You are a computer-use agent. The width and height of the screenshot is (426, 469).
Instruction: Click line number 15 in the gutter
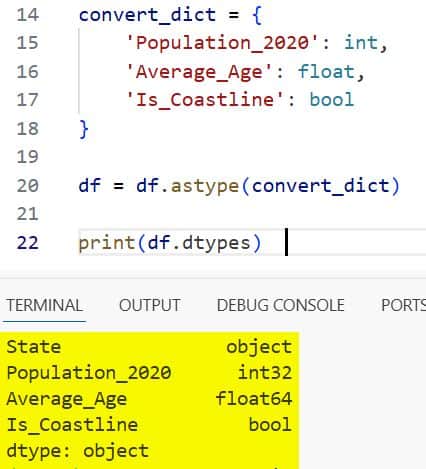[x=28, y=43]
